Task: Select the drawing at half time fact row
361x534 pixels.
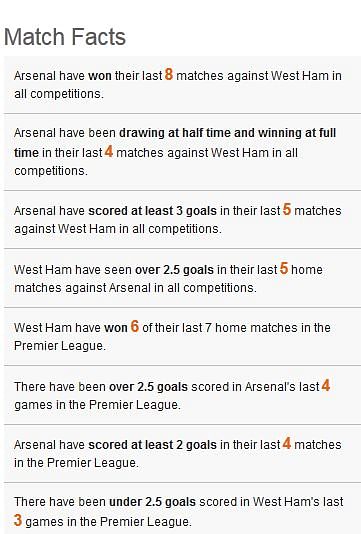Action: point(183,152)
